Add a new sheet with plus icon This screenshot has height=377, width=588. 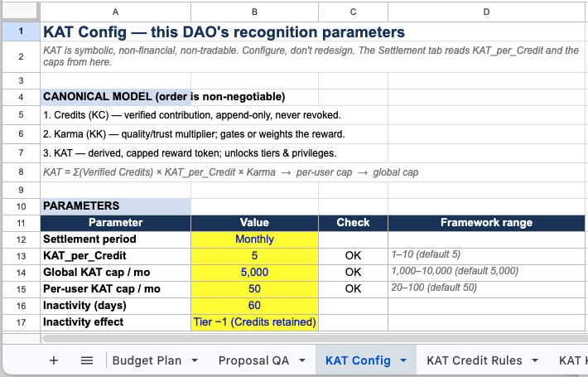[54, 360]
